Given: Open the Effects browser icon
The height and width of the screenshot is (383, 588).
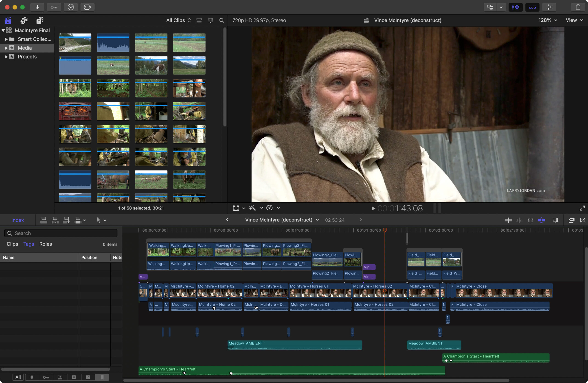Looking at the screenshot, I should [x=571, y=220].
